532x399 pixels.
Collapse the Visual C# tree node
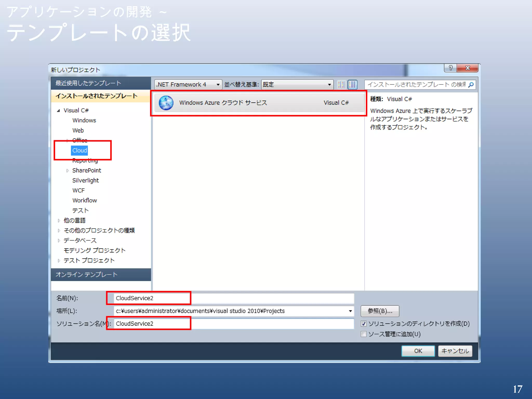click(x=59, y=111)
